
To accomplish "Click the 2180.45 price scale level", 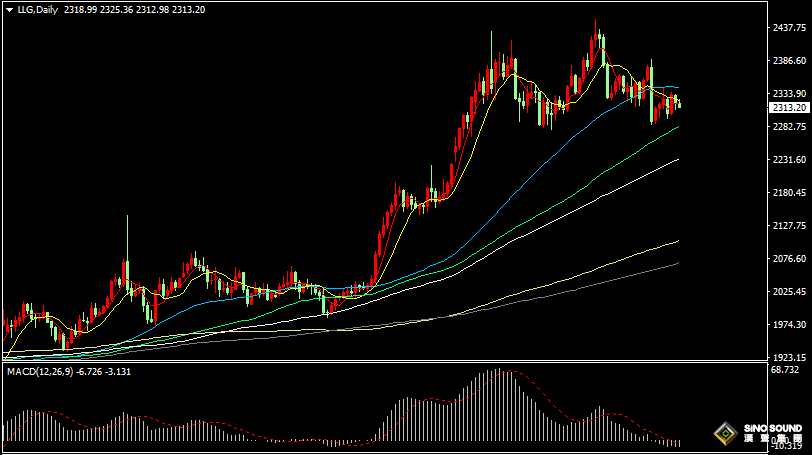I will point(790,193).
